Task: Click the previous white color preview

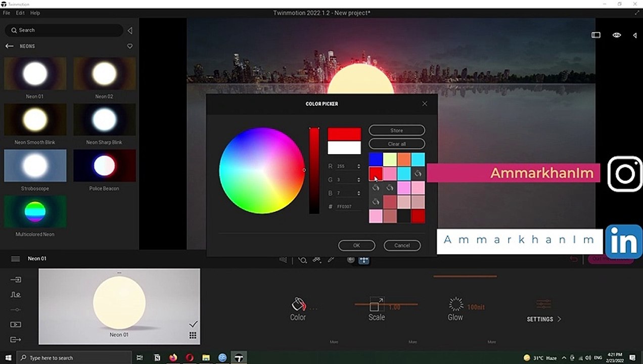Action: [x=344, y=148]
